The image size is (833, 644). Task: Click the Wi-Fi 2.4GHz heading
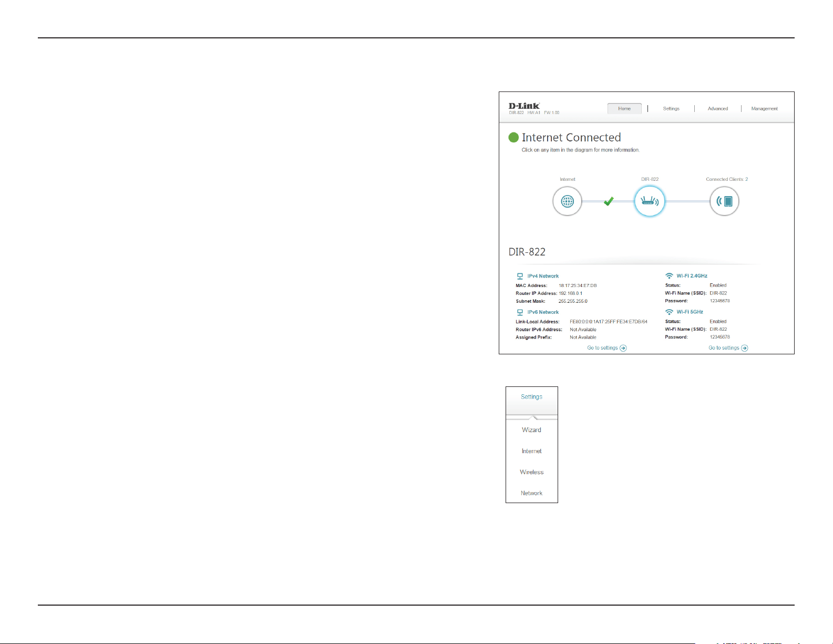pyautogui.click(x=692, y=275)
